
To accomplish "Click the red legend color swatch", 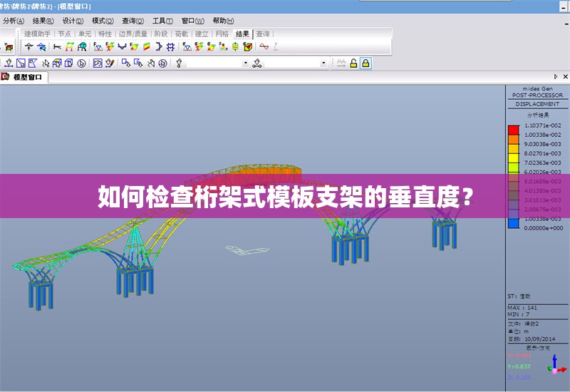I will click(x=513, y=130).
